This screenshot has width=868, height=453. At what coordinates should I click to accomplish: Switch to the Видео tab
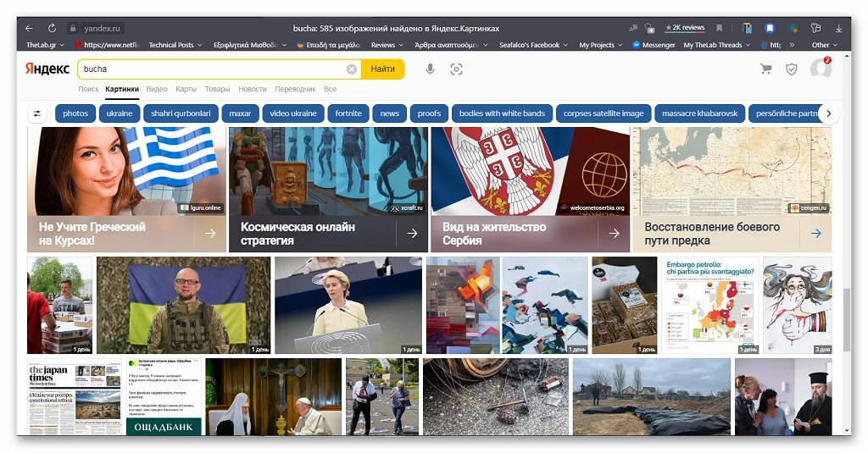click(157, 89)
